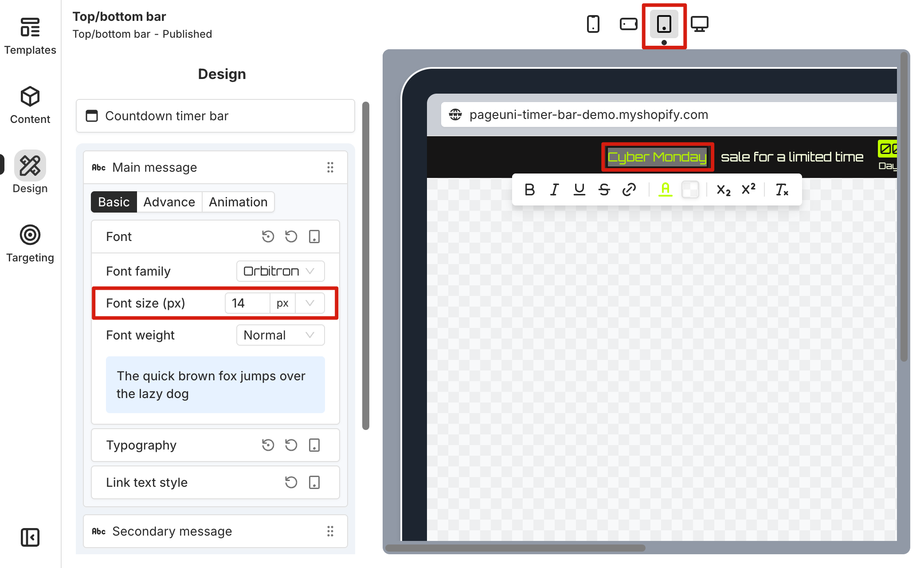924x568 pixels.
Task: Click the preview URL address bar
Action: [669, 114]
